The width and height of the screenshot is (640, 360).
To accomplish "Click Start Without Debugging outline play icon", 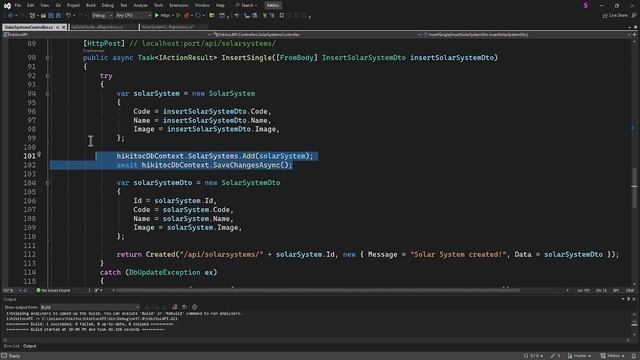I will coord(178,16).
